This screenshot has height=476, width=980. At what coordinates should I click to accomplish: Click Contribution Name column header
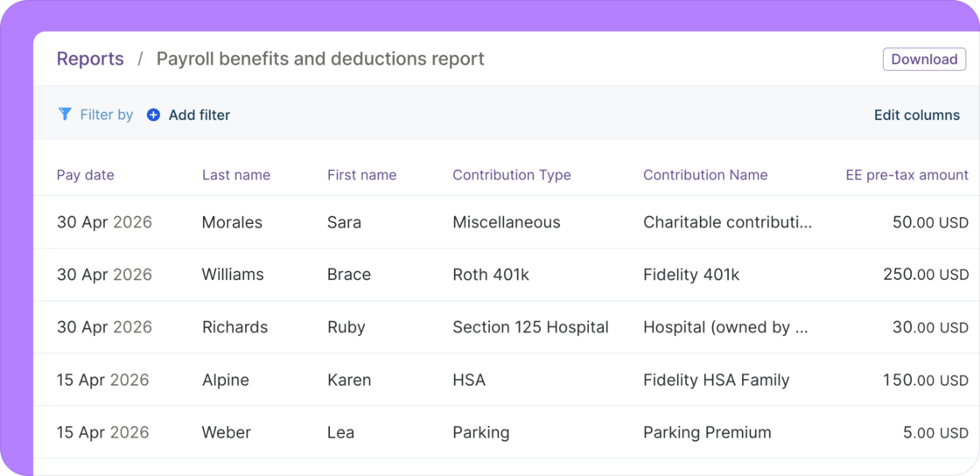[705, 175]
